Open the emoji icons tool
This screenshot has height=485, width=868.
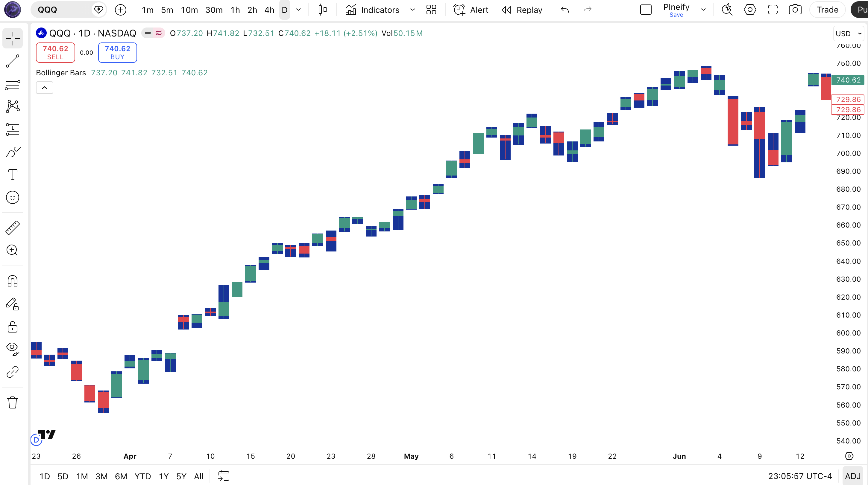point(13,198)
